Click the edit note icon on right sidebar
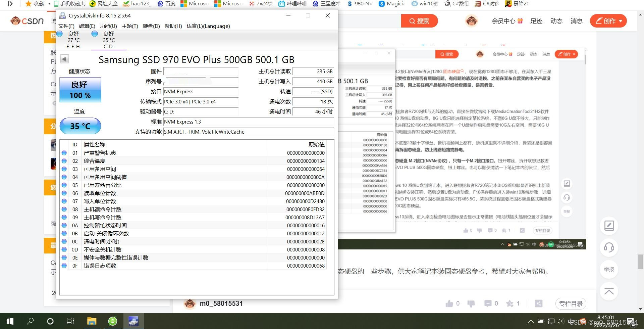 click(609, 226)
